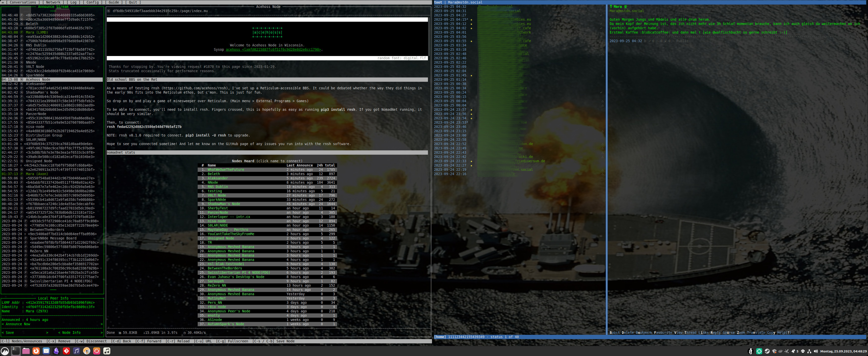Open the green Element tray icon
868x356 pixels.
(759, 351)
